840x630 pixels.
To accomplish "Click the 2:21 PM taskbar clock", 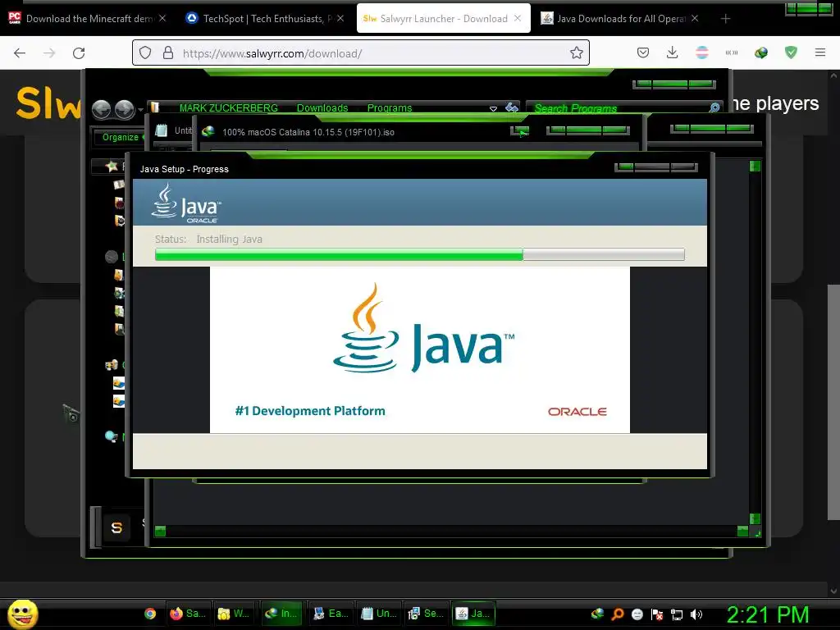I will point(767,614).
